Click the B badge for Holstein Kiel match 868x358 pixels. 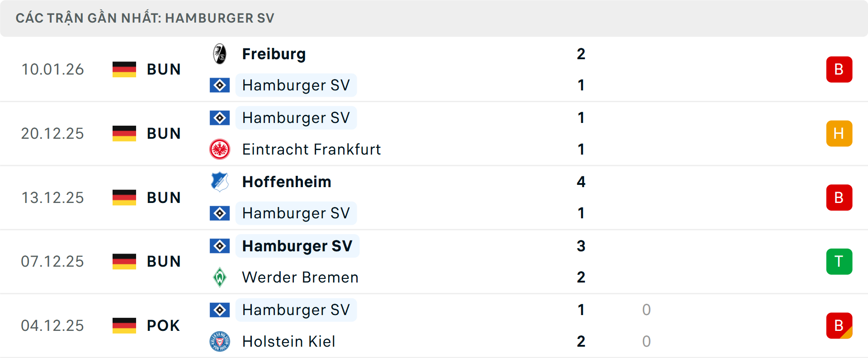[839, 325]
